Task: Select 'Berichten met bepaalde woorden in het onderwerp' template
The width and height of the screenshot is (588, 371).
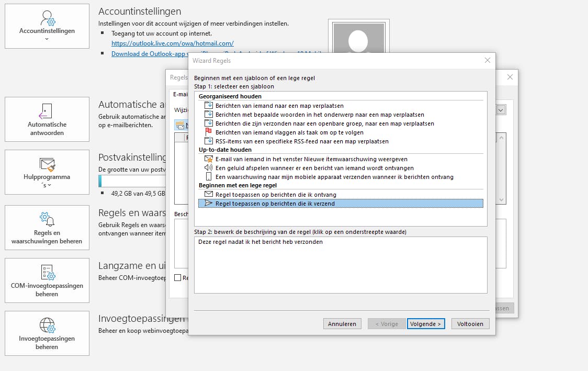Action: 320,115
